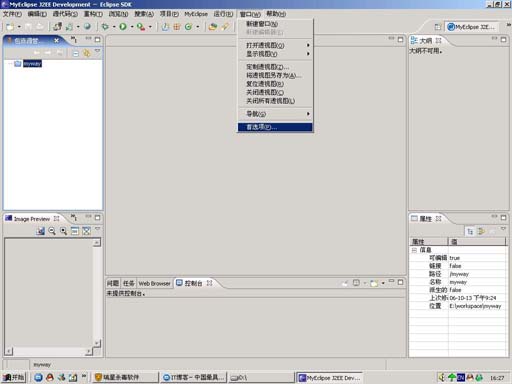The width and height of the screenshot is (512, 384).
Task: Open the Run dropdown arrow
Action: (132, 27)
